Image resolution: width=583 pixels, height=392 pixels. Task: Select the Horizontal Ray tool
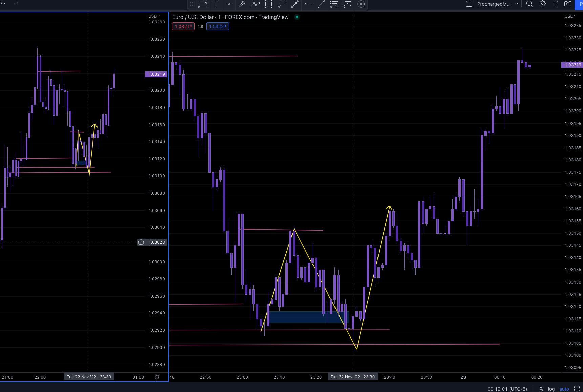(x=308, y=4)
